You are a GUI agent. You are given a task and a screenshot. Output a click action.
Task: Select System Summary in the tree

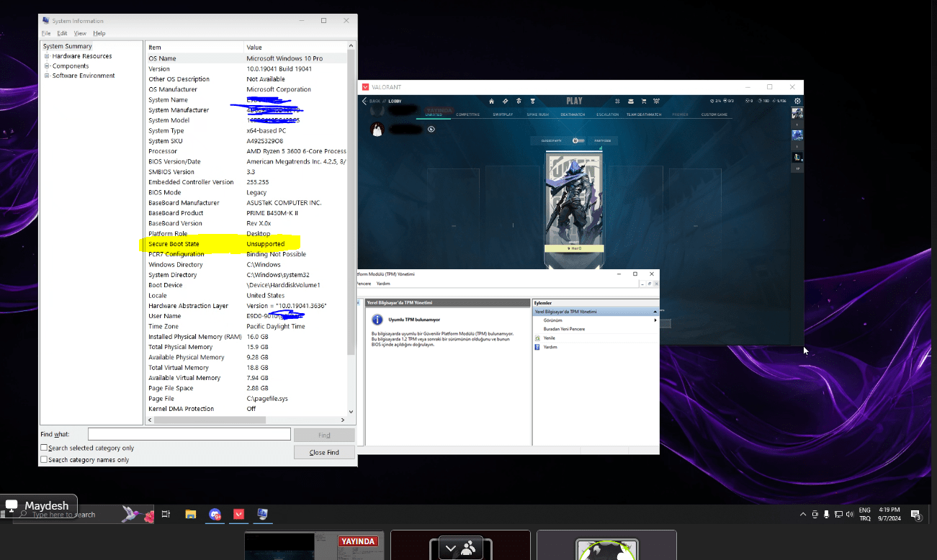tap(68, 46)
